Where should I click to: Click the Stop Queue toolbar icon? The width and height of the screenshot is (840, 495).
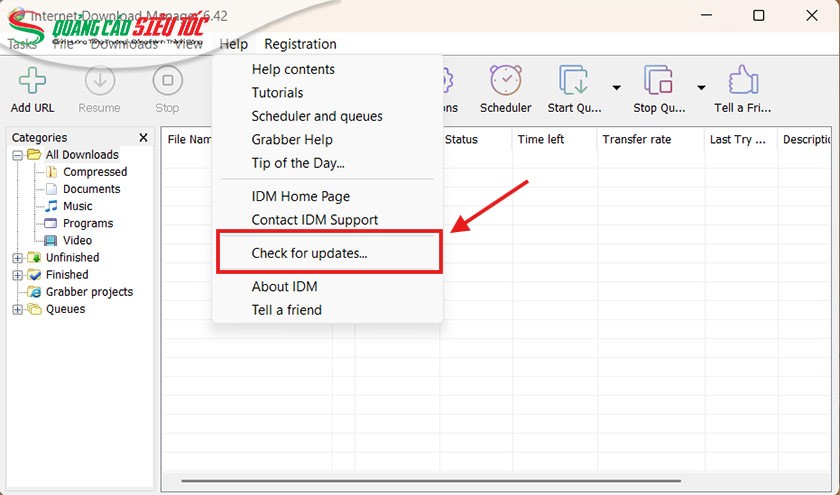[x=659, y=82]
